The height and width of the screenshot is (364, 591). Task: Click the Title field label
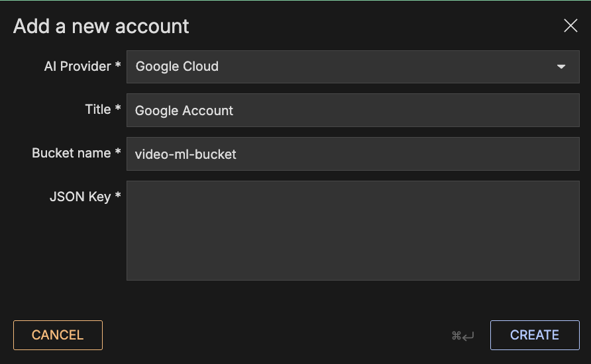[98, 110]
